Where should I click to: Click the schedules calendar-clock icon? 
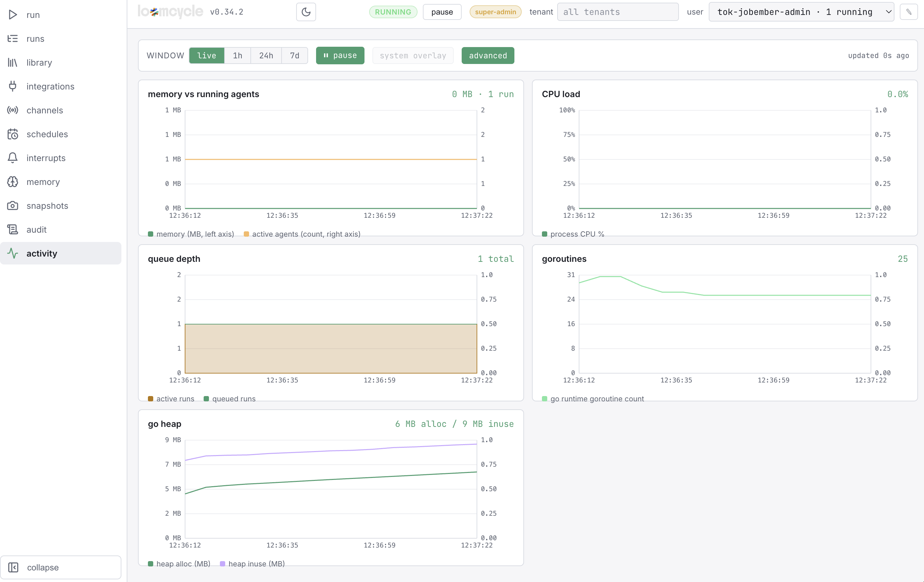(x=13, y=134)
